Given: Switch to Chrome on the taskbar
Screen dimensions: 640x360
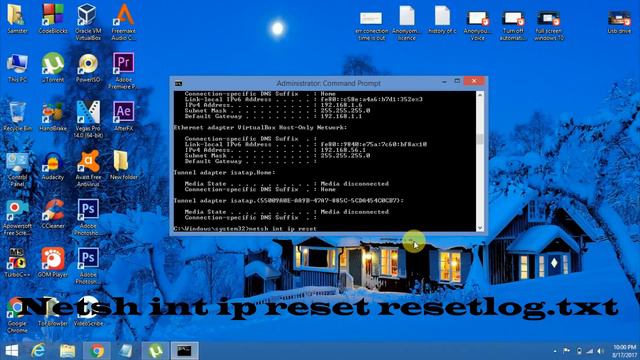Looking at the screenshot, I should (97, 351).
